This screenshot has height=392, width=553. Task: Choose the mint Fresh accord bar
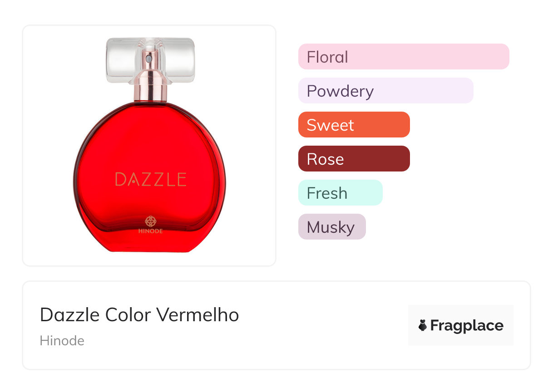340,193
